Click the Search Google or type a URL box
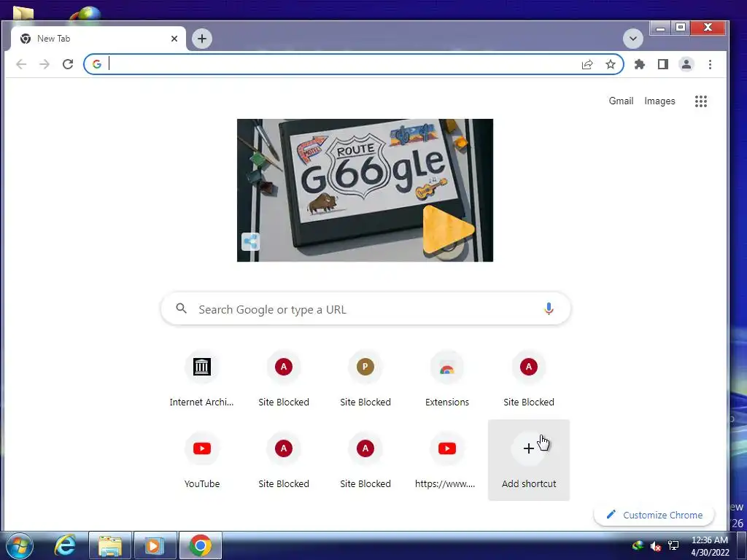The width and height of the screenshot is (747, 560). click(365, 309)
